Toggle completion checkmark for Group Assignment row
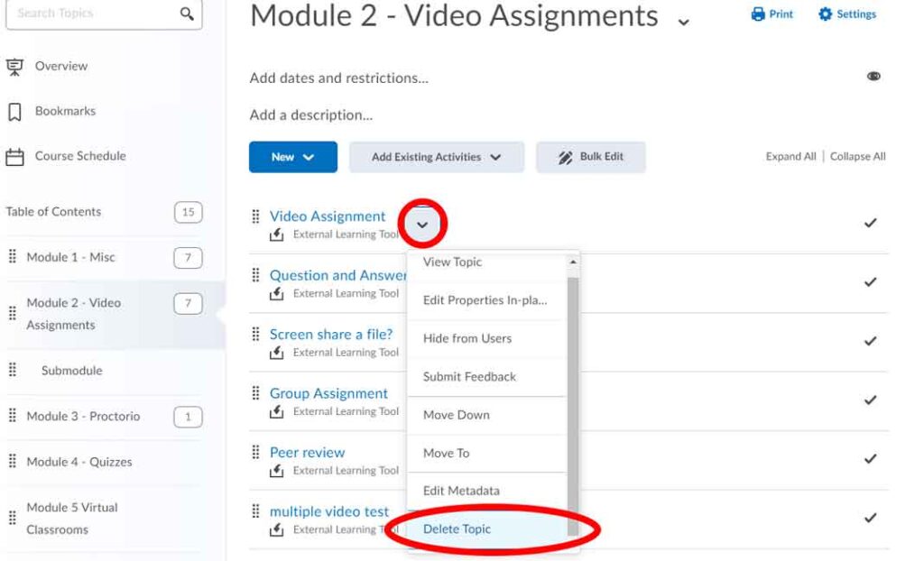The image size is (924, 561). coord(870,400)
